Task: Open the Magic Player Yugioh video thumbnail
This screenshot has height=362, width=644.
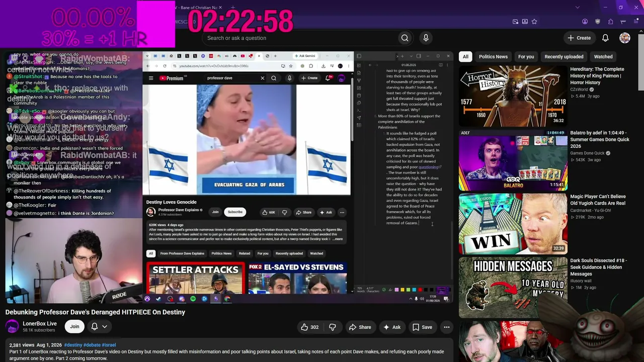Action: click(x=513, y=224)
